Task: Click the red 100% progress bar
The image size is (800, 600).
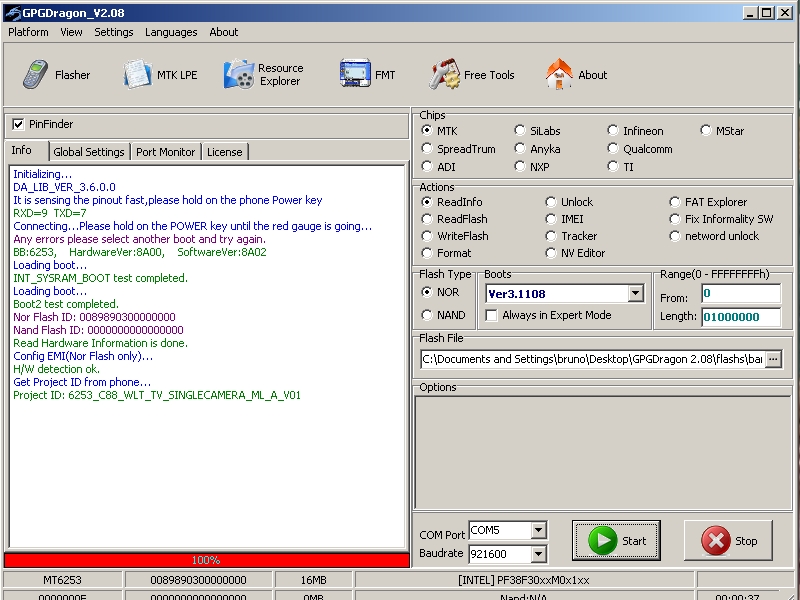Action: 206,560
